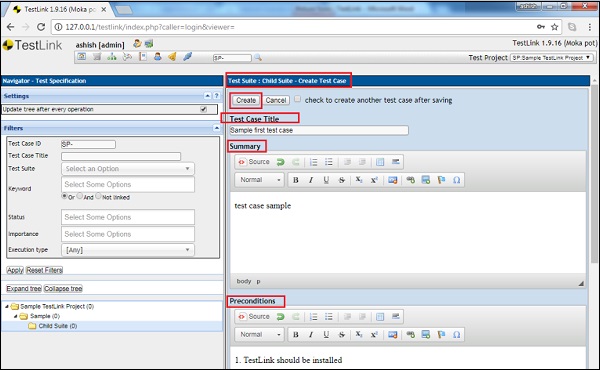This screenshot has height=370, width=600.
Task: Insert bulleted list in Summary editor
Action: [329, 162]
